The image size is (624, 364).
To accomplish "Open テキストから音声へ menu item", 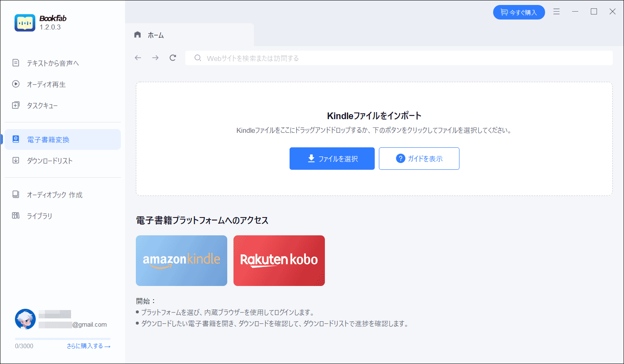I will [53, 63].
